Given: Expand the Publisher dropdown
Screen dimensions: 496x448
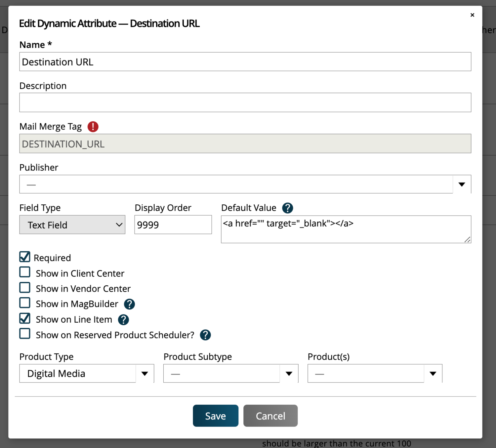Looking at the screenshot, I should tap(462, 184).
